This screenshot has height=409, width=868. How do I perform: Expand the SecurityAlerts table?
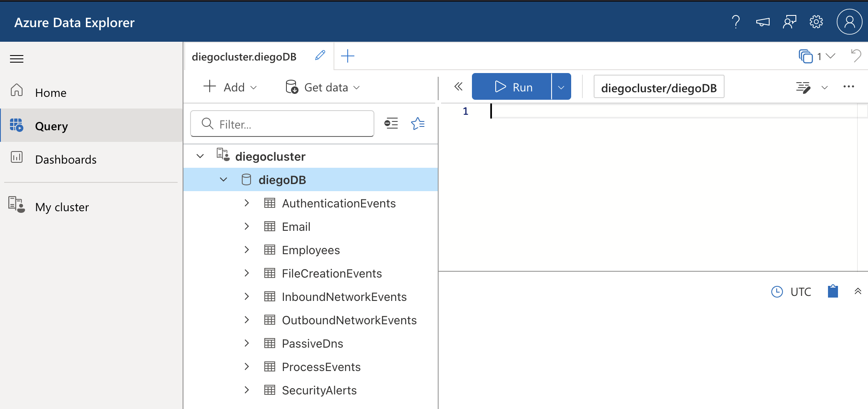(x=247, y=390)
